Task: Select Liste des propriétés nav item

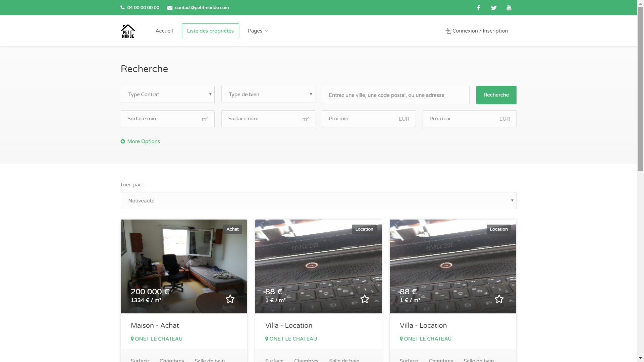Action: 210,31
